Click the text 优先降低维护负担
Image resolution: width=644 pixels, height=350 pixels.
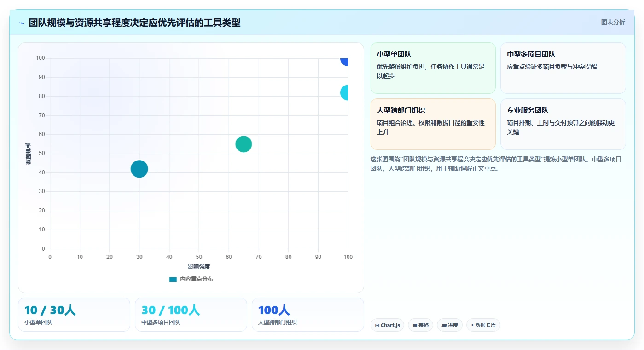pos(400,67)
